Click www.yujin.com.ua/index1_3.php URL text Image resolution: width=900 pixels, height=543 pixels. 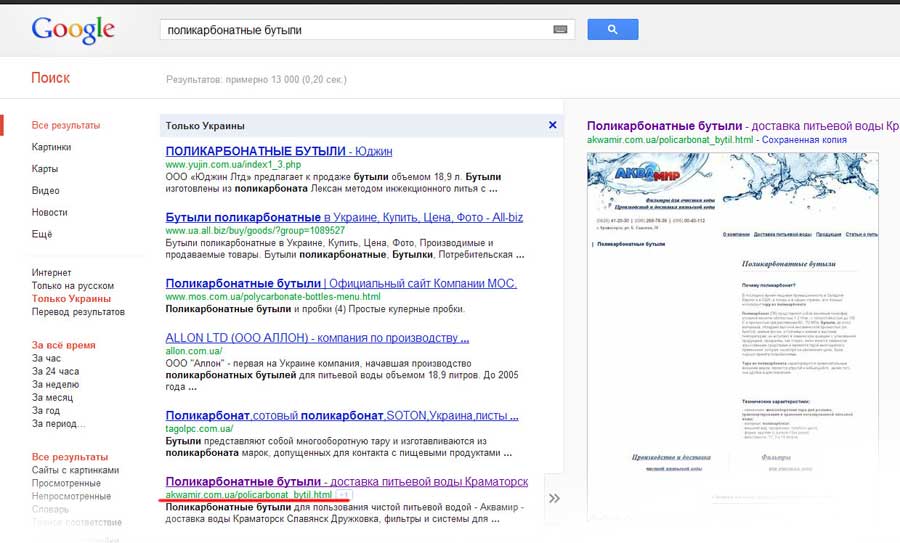233,164
